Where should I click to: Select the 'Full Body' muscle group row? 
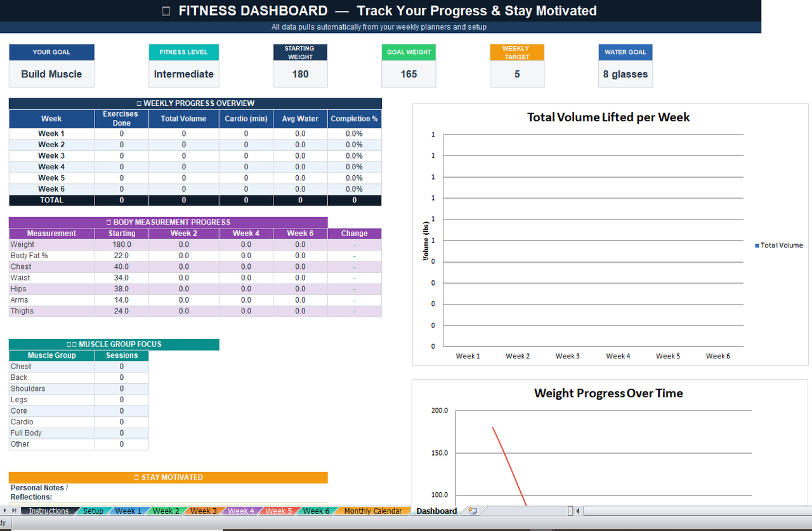point(51,433)
